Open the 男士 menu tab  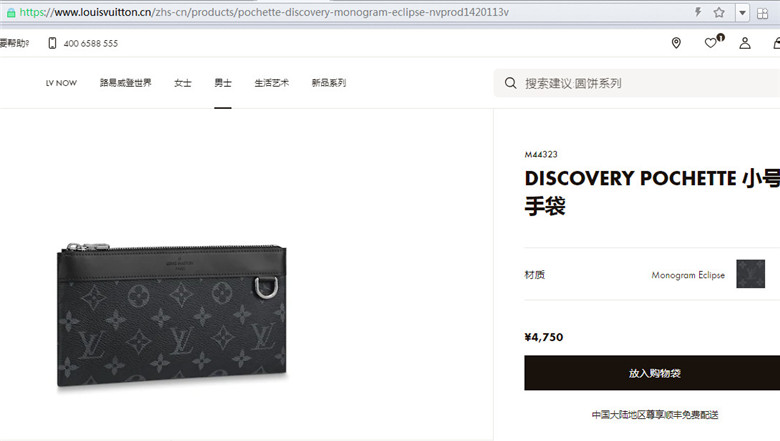[x=223, y=83]
